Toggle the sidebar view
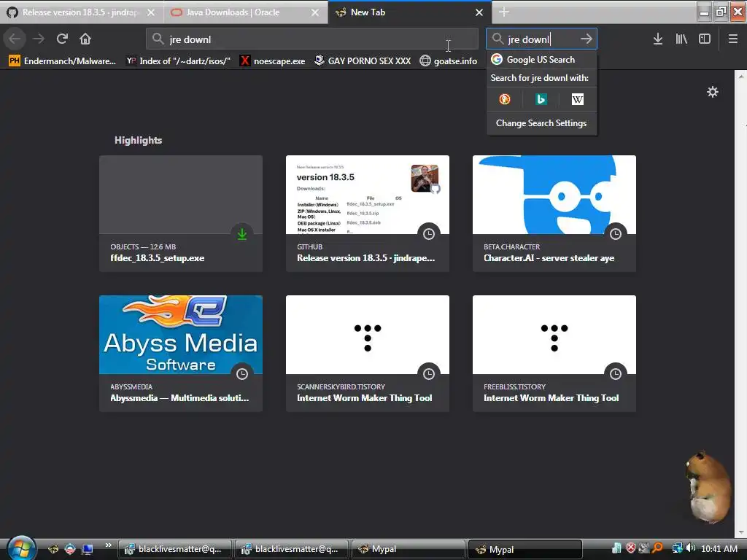The image size is (747, 560). coord(705,39)
